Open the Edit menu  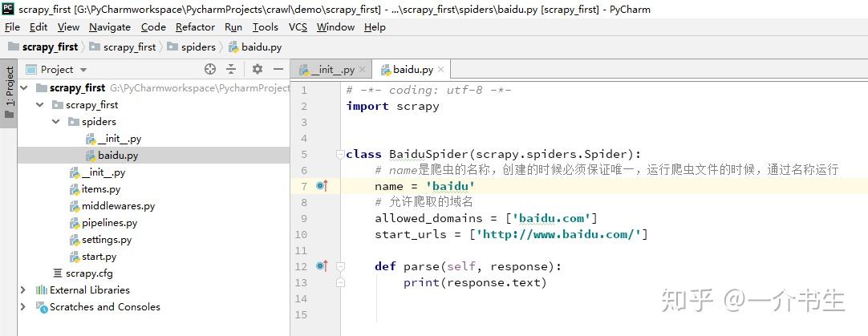pyautogui.click(x=39, y=27)
